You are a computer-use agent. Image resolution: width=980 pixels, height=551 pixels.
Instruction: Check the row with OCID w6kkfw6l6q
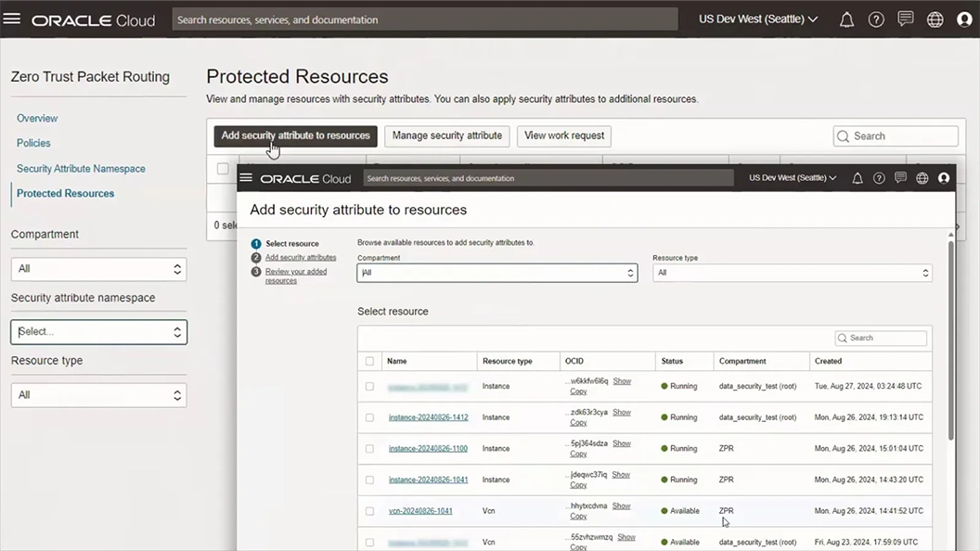click(x=370, y=387)
